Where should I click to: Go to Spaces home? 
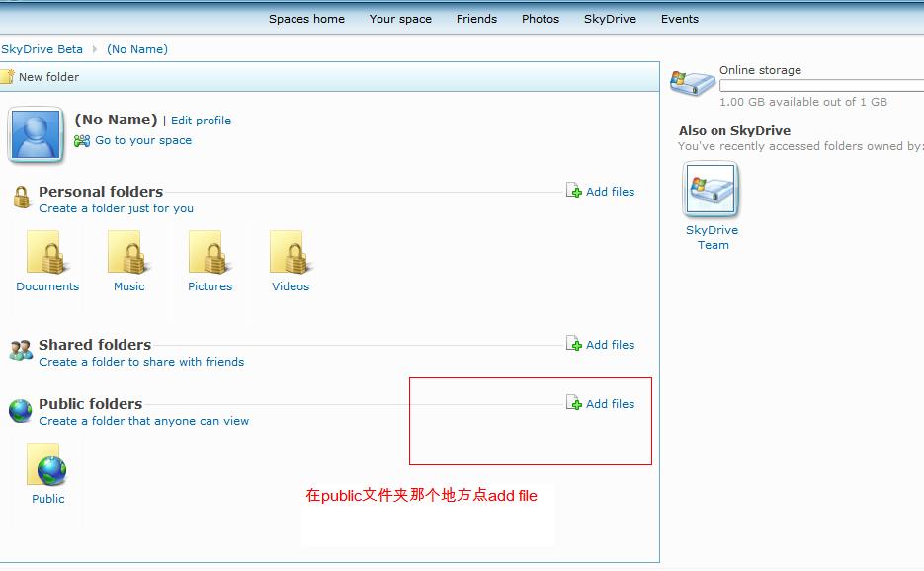click(x=306, y=19)
